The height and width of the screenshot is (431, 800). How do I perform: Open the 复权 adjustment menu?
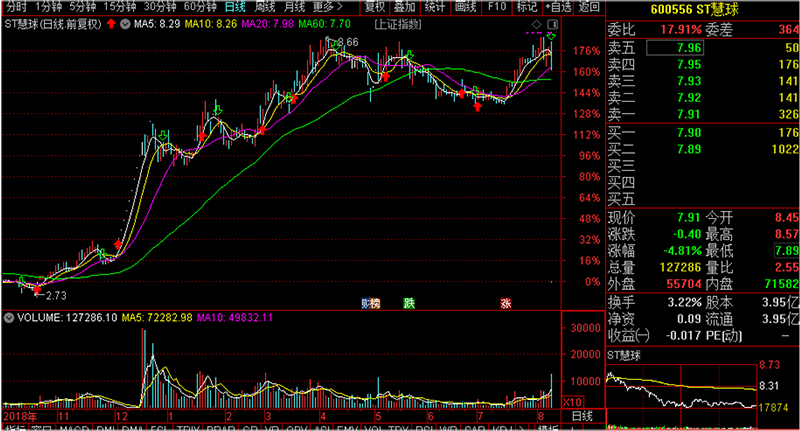pos(374,6)
